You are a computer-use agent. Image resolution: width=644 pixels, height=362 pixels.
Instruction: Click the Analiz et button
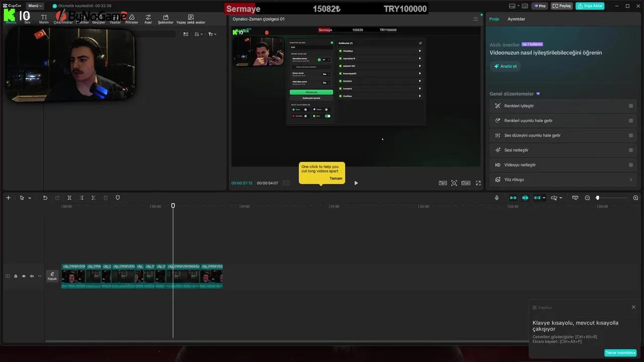(505, 66)
